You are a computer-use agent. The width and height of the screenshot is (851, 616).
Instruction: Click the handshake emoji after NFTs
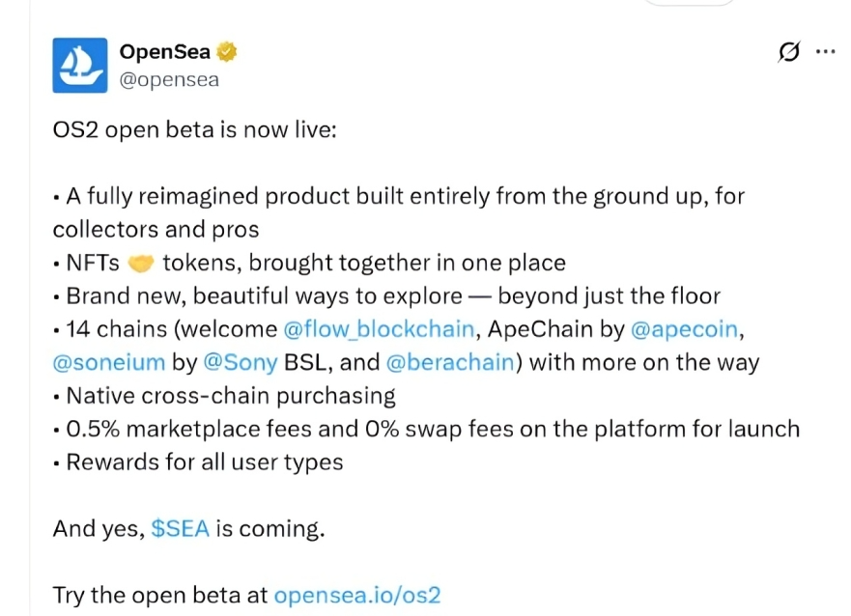click(141, 264)
